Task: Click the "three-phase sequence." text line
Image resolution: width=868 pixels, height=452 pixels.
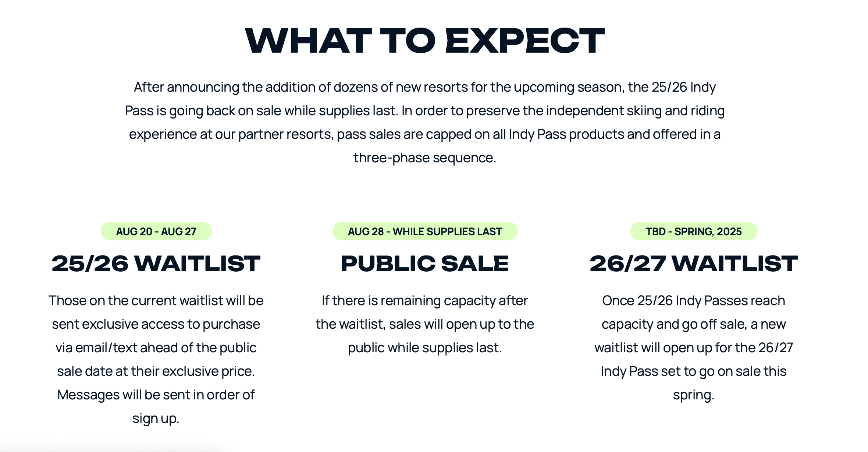Action: pos(425,158)
